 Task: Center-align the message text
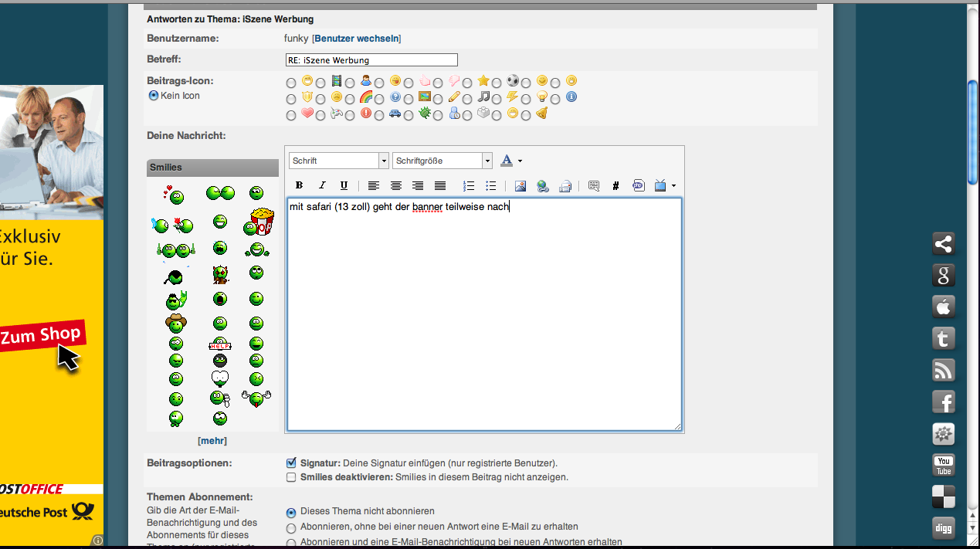(396, 185)
